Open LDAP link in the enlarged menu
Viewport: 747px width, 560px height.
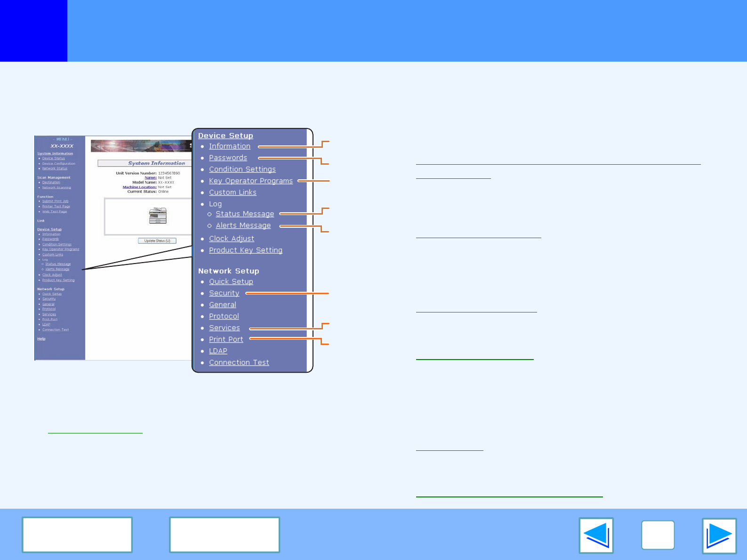pyautogui.click(x=218, y=351)
